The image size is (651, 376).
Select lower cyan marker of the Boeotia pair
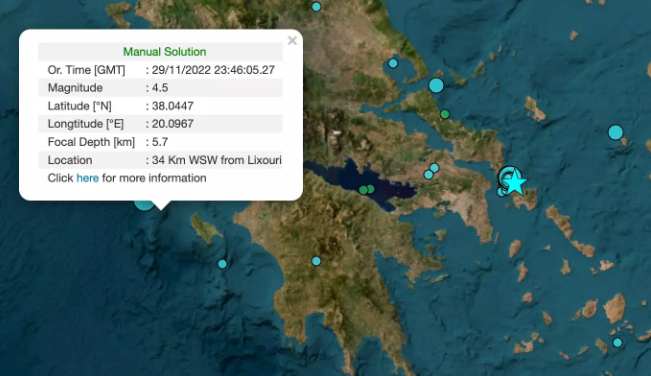pyautogui.click(x=428, y=175)
